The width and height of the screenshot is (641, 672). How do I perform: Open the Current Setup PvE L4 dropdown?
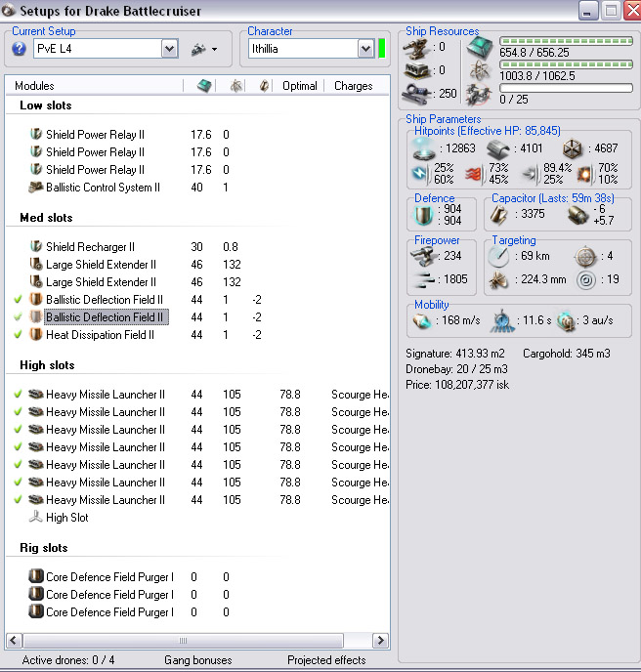point(169,49)
